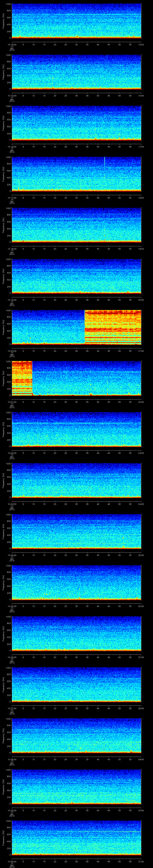The image size is (153, 868).
Task: Click the 10:29:00 start time label
Action: [x=12, y=810]
